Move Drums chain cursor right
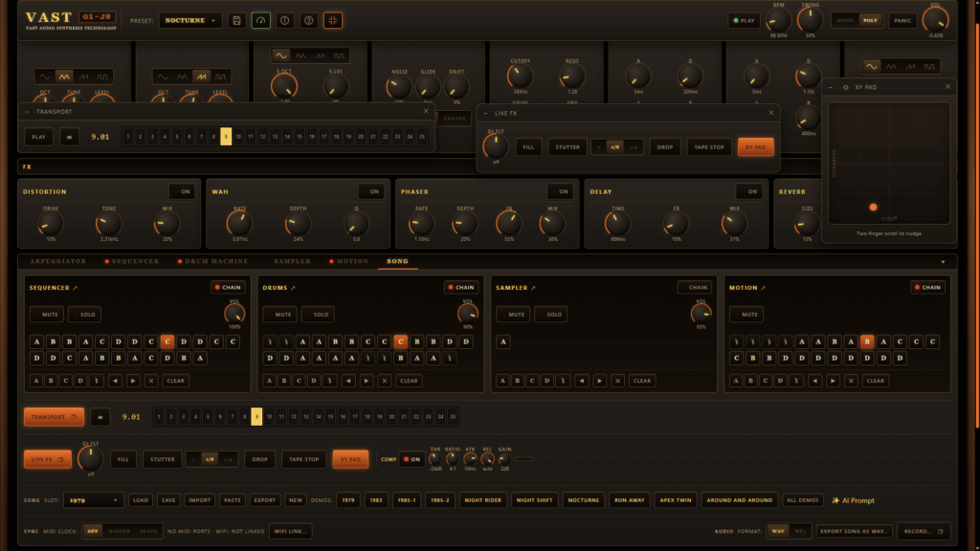Viewport: 980px width, 551px height. click(367, 381)
